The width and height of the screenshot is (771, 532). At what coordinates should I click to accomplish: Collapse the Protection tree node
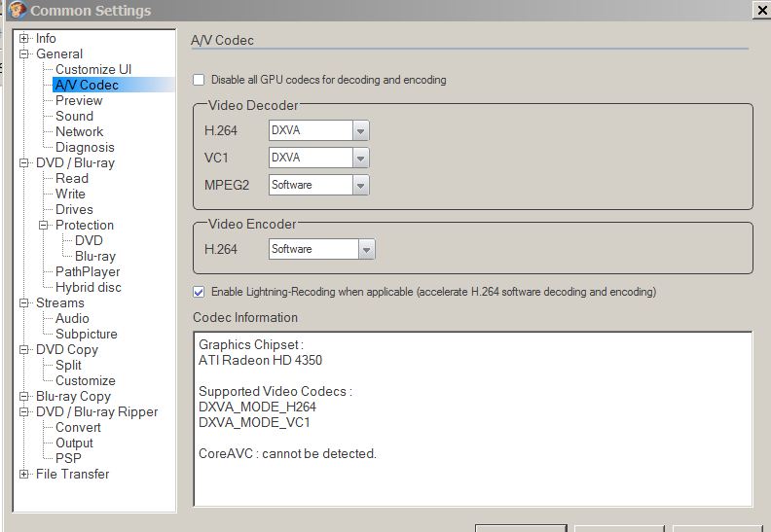pos(44,226)
